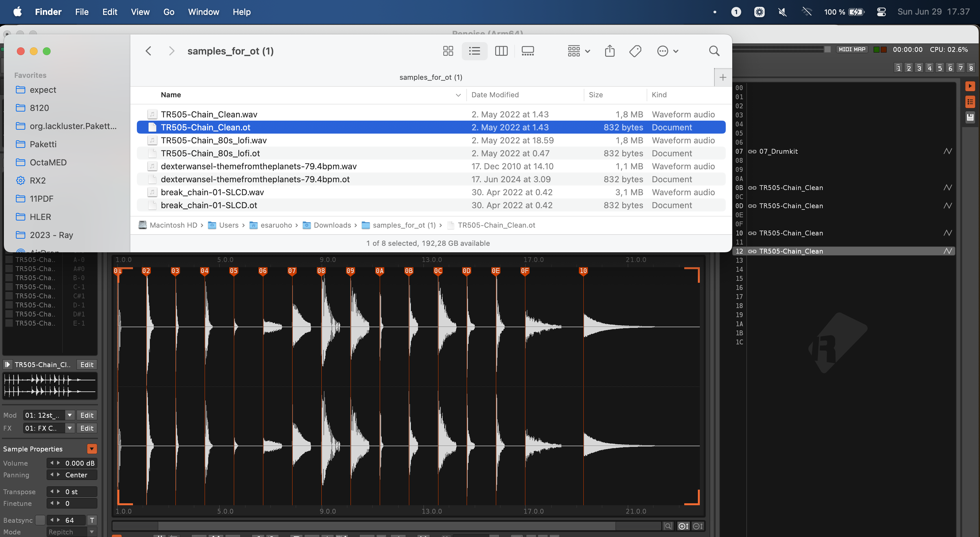Toggle Renoise instrument list view icon
Viewport: 980px width, 537px height.
click(970, 101)
